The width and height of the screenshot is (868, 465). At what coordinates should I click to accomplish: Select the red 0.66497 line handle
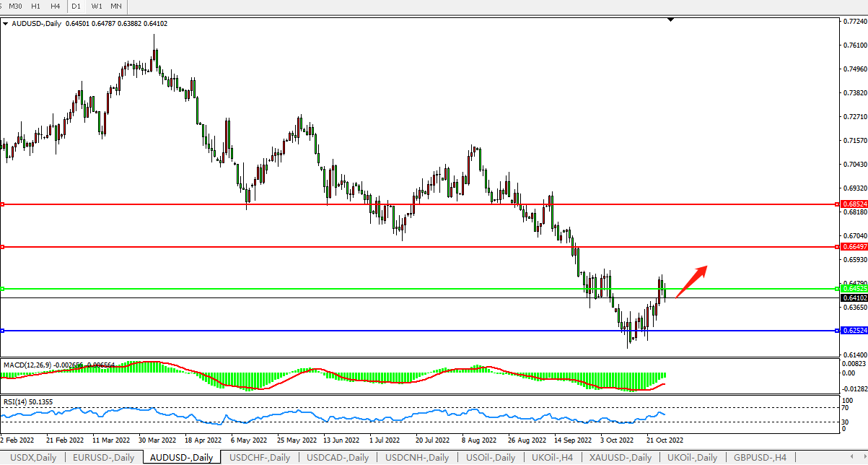point(3,247)
